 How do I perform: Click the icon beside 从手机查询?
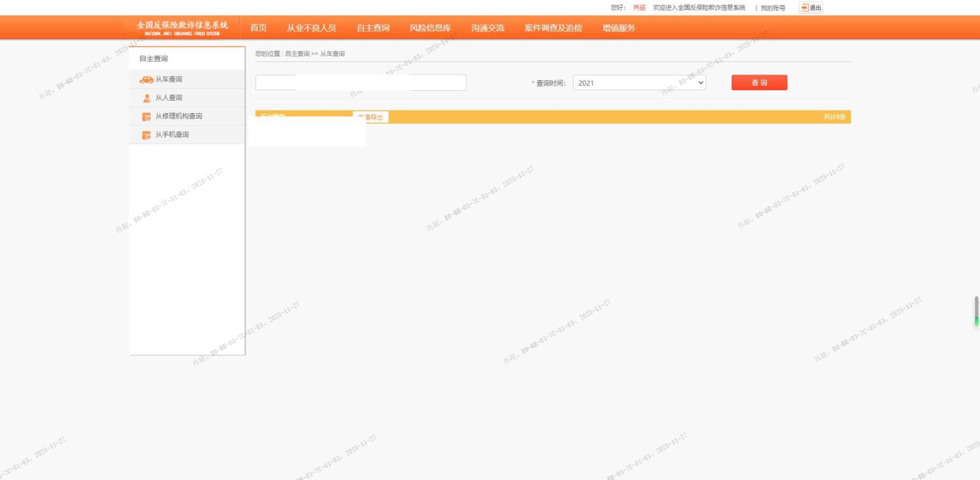(146, 135)
